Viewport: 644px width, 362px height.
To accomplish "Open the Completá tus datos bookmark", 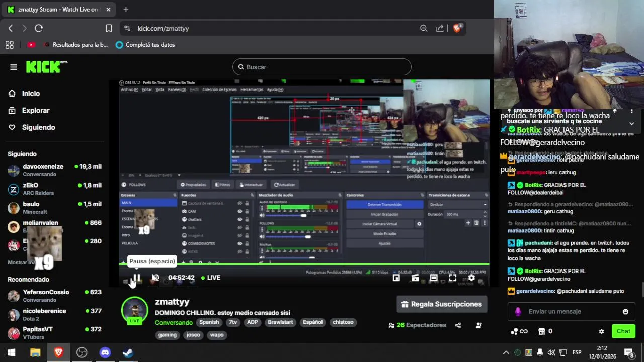I will tap(145, 45).
